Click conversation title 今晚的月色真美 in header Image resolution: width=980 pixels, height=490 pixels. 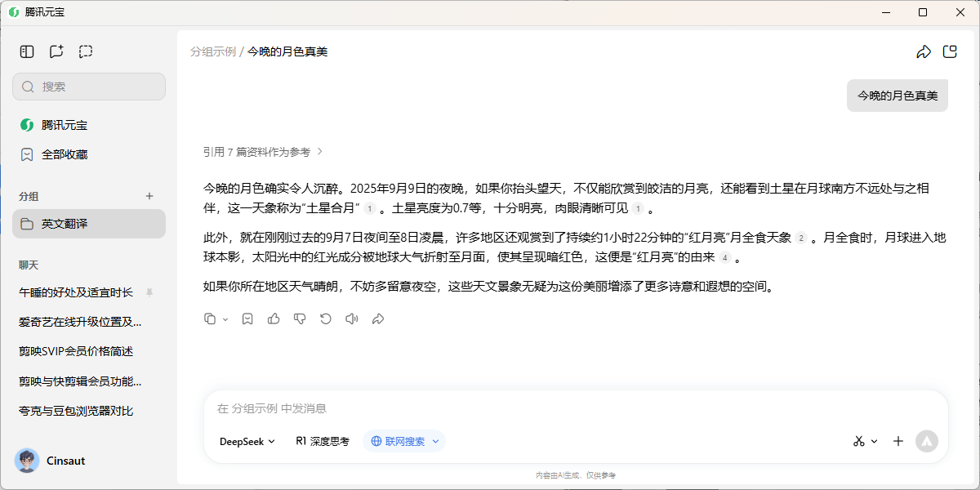point(287,51)
